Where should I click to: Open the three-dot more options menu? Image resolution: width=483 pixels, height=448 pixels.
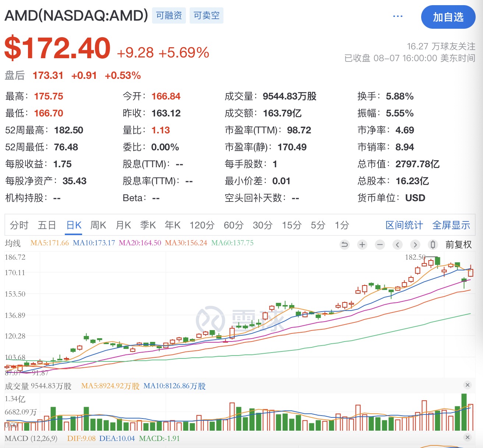tap(398, 17)
